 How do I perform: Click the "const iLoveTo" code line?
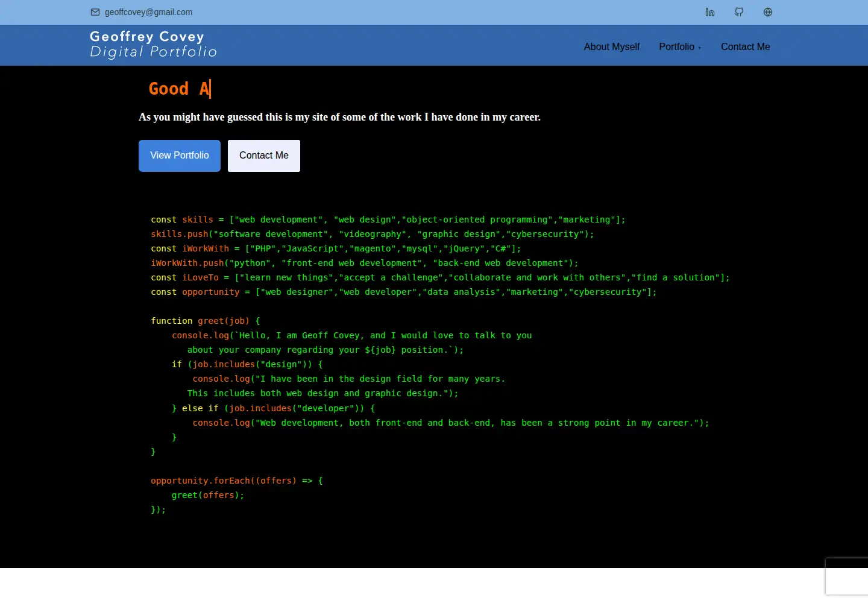tap(440, 277)
